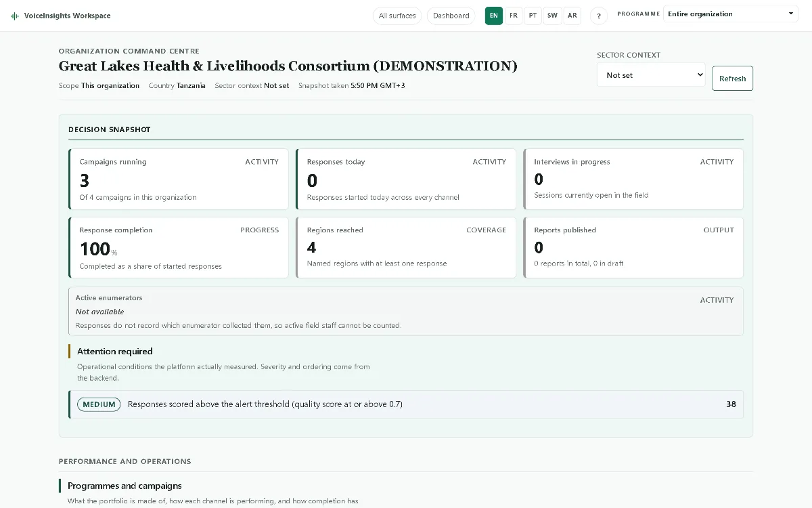
Task: Switch language to SW
Action: pyautogui.click(x=553, y=16)
